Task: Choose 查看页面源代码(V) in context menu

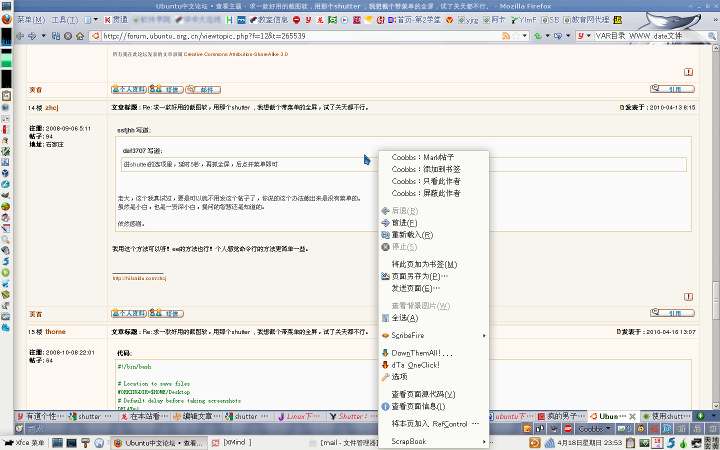Action: point(433,394)
